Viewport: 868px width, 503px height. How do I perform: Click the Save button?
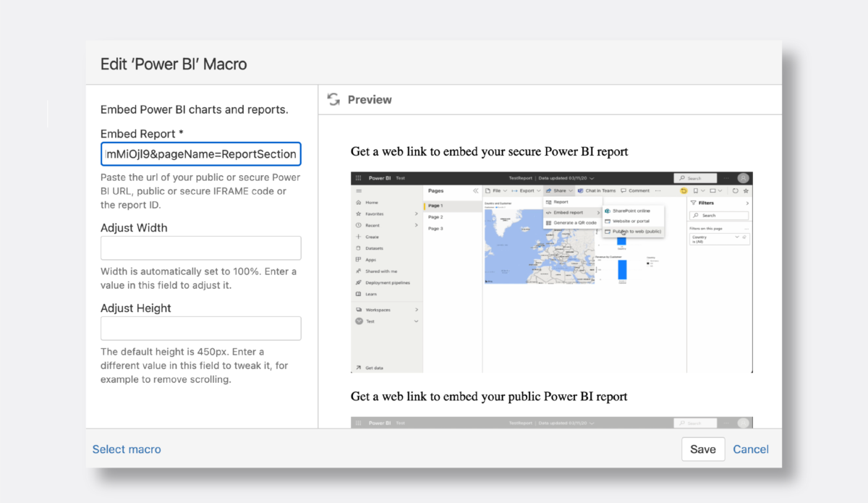[702, 449]
